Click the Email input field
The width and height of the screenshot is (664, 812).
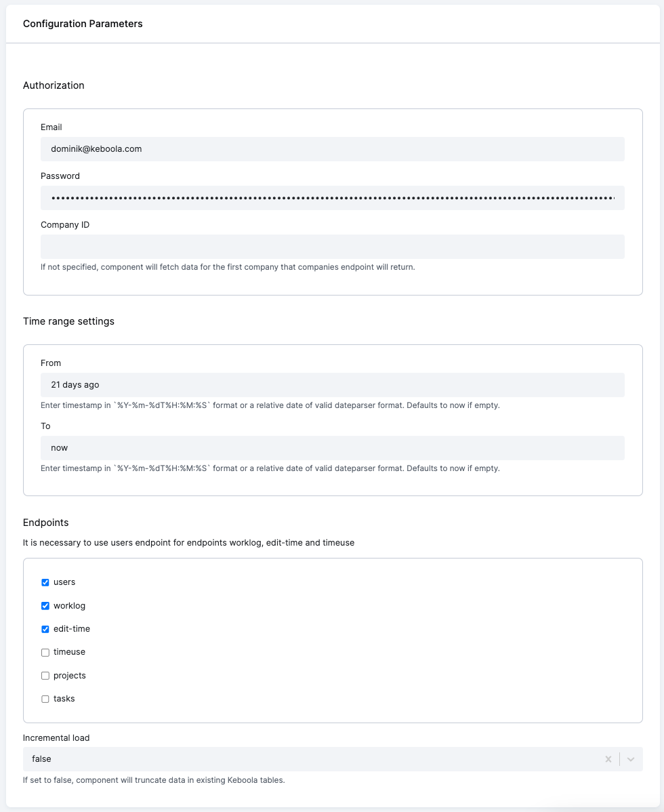click(332, 149)
